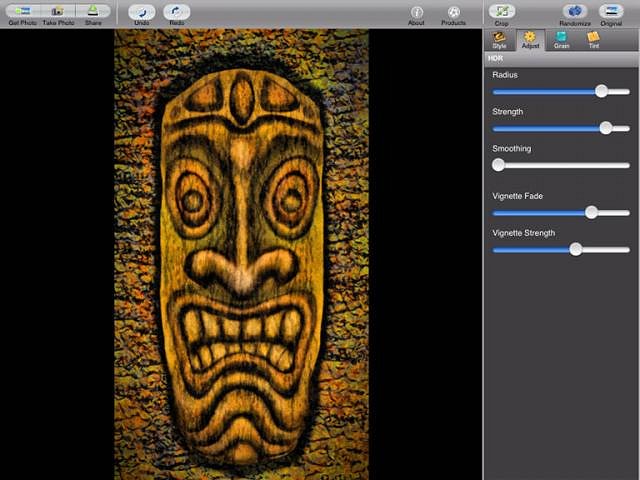This screenshot has height=480, width=640.
Task: Select the Crop tool
Action: 502,13
